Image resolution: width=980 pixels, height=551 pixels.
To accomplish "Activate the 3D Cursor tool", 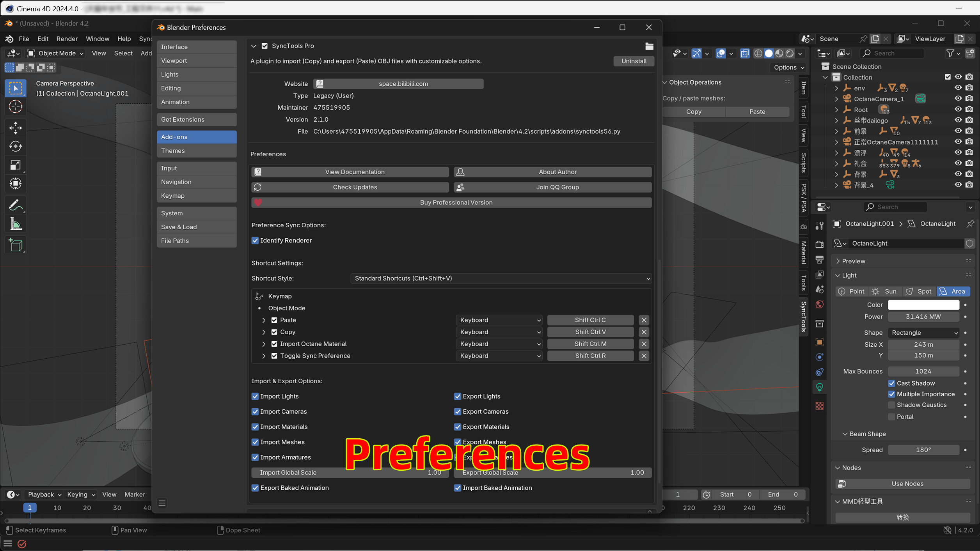I will pyautogui.click(x=16, y=106).
